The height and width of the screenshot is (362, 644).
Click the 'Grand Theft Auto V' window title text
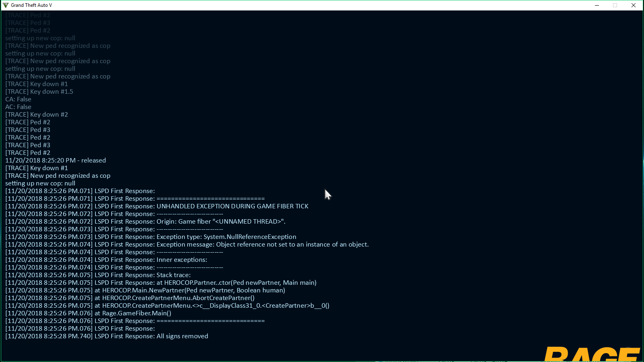[x=31, y=5]
